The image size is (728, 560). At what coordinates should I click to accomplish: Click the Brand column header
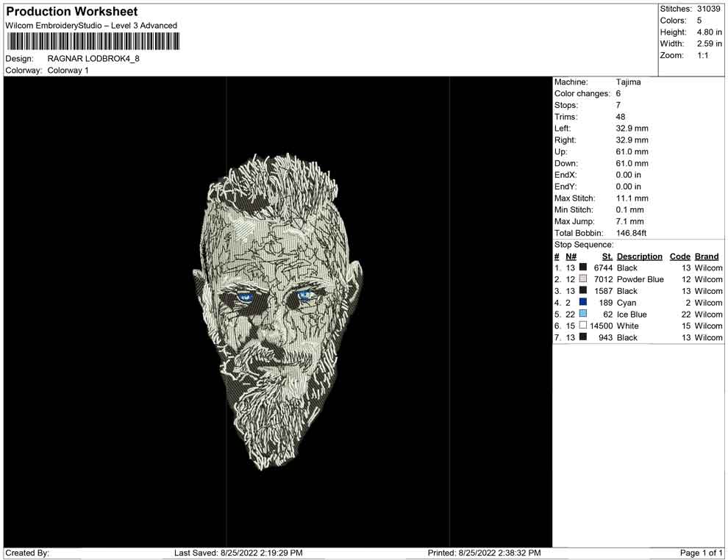click(706, 256)
